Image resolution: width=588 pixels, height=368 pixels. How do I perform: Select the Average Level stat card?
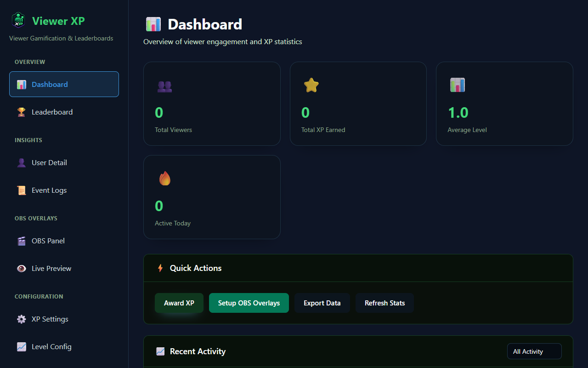504,103
